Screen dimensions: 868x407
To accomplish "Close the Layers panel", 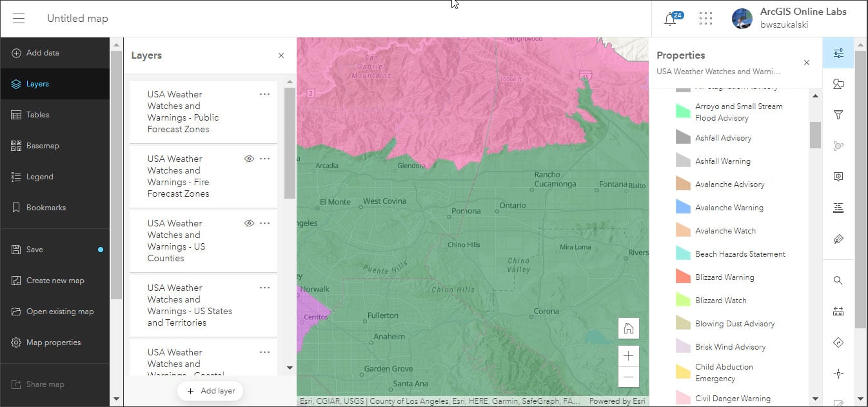I will [x=281, y=55].
